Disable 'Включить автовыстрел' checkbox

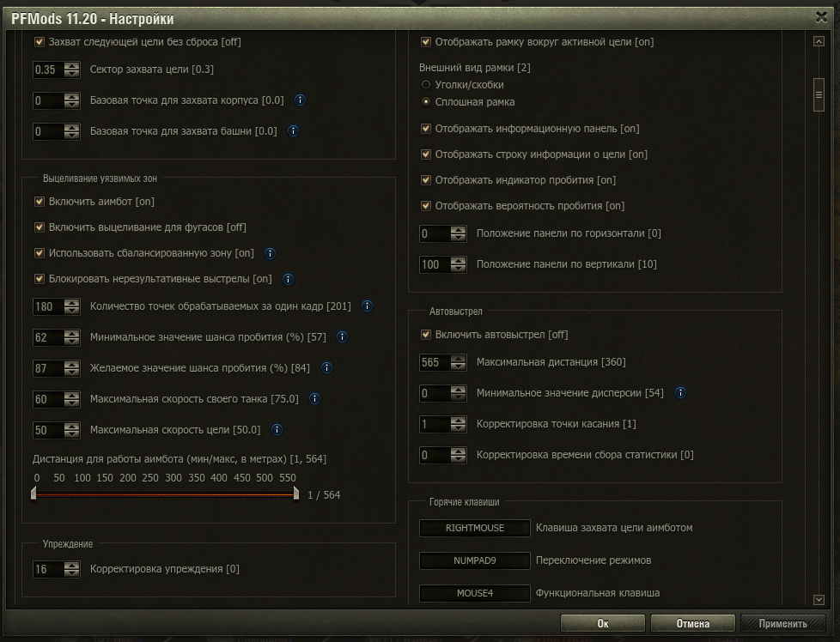coord(425,335)
